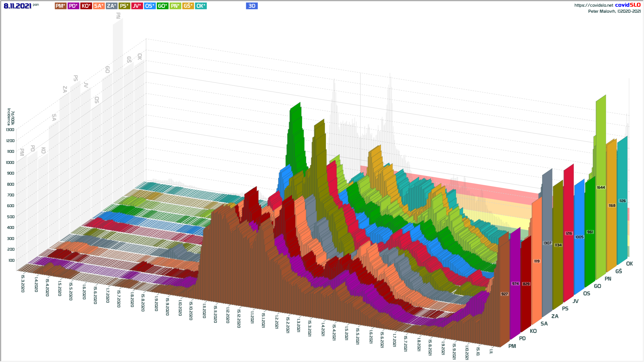Click the teal OK* legend button
Screen dimensions: 644x362
pos(201,6)
